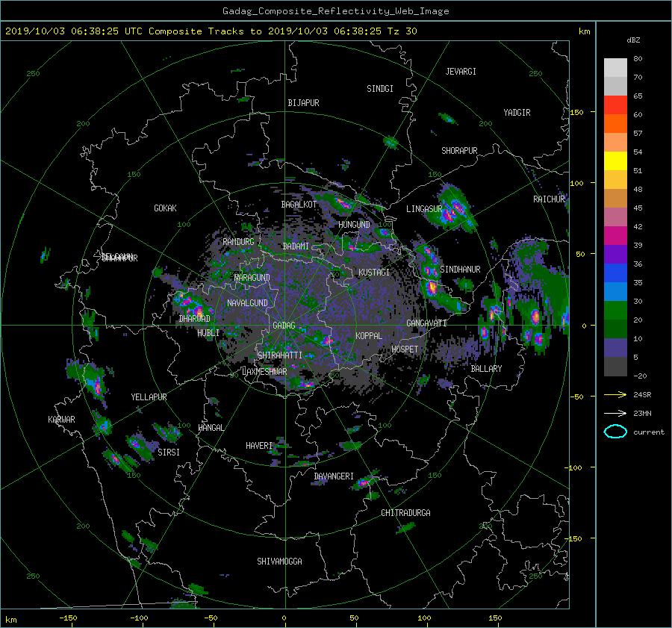Click the SIRSI city label
Image resolution: width=672 pixels, height=628 pixels.
169,453
